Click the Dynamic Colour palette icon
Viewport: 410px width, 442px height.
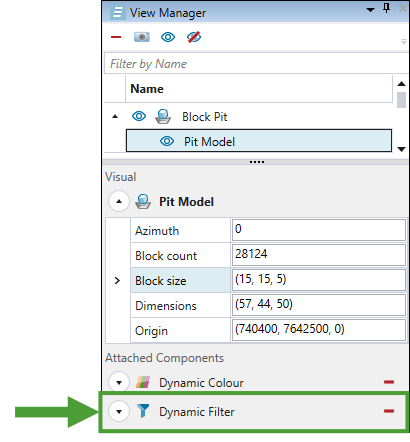click(143, 382)
